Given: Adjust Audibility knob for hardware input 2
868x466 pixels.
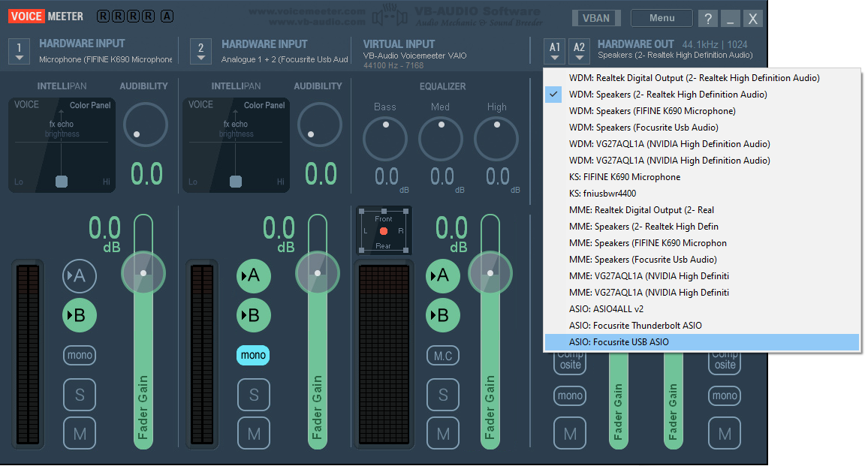Looking at the screenshot, I should point(319,125).
